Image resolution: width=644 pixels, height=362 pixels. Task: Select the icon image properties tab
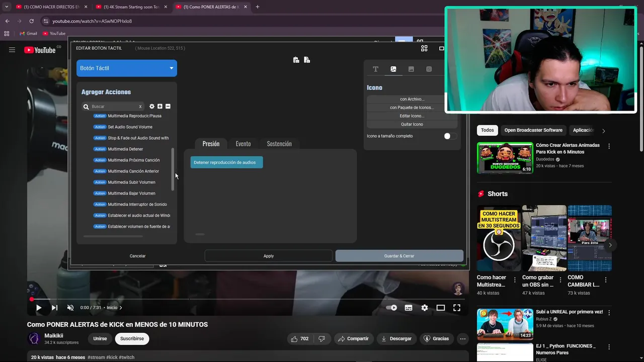[393, 69]
